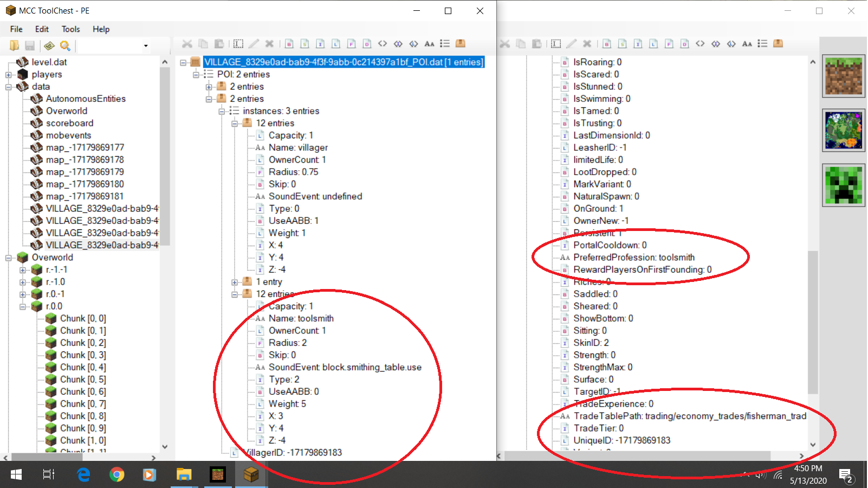Add a List tag in MCC ToolChest toolbar
The width and height of the screenshot is (868, 488).
pyautogui.click(x=445, y=44)
